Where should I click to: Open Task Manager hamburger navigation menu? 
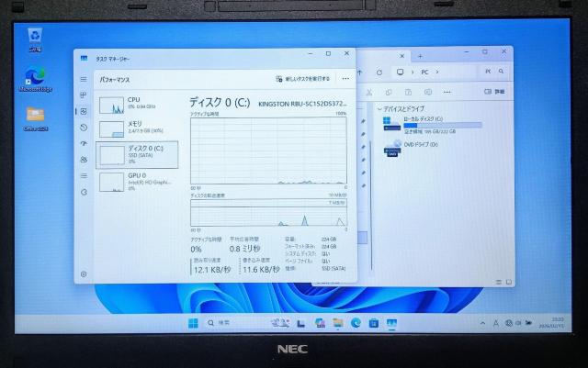[x=84, y=80]
